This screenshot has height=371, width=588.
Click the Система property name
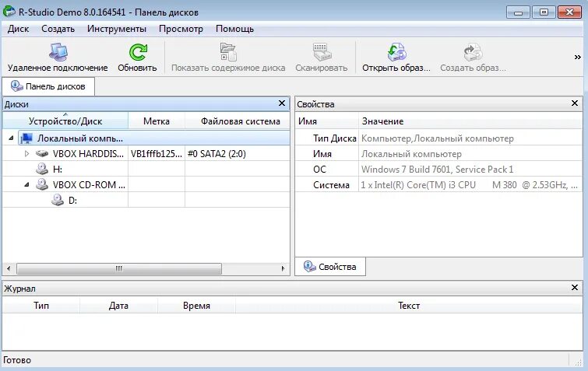pyautogui.click(x=331, y=184)
